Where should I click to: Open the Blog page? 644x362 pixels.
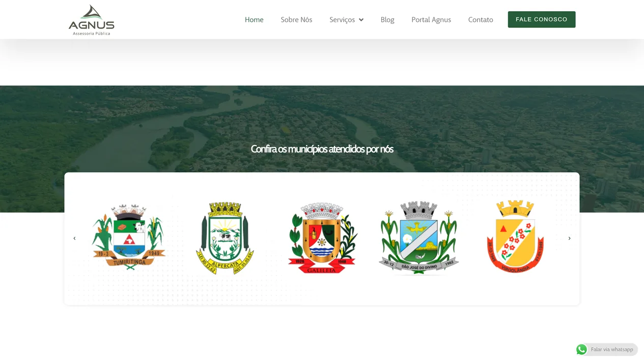pyautogui.click(x=387, y=20)
